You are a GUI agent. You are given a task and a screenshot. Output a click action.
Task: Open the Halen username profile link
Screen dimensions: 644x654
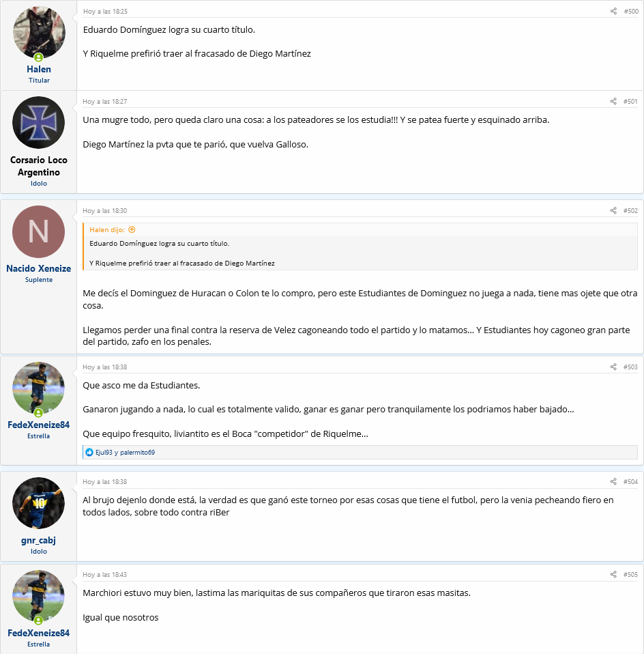(x=39, y=69)
